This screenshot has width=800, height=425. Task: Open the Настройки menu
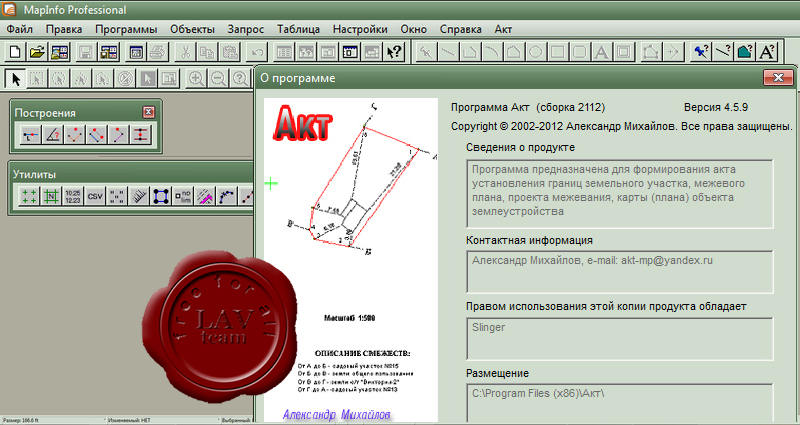(360, 29)
